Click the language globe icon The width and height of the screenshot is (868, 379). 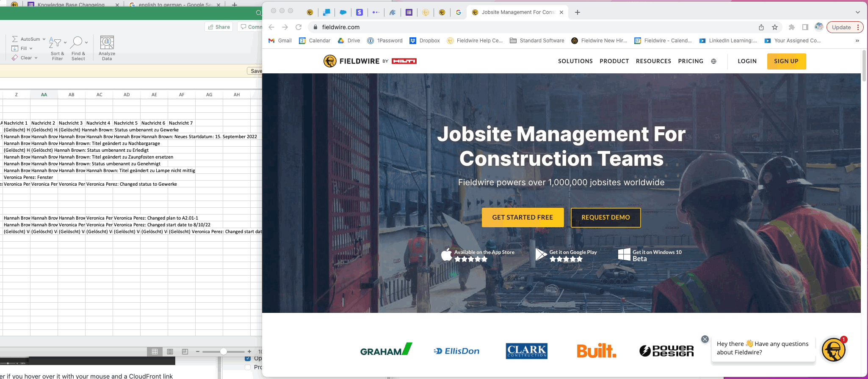point(713,61)
